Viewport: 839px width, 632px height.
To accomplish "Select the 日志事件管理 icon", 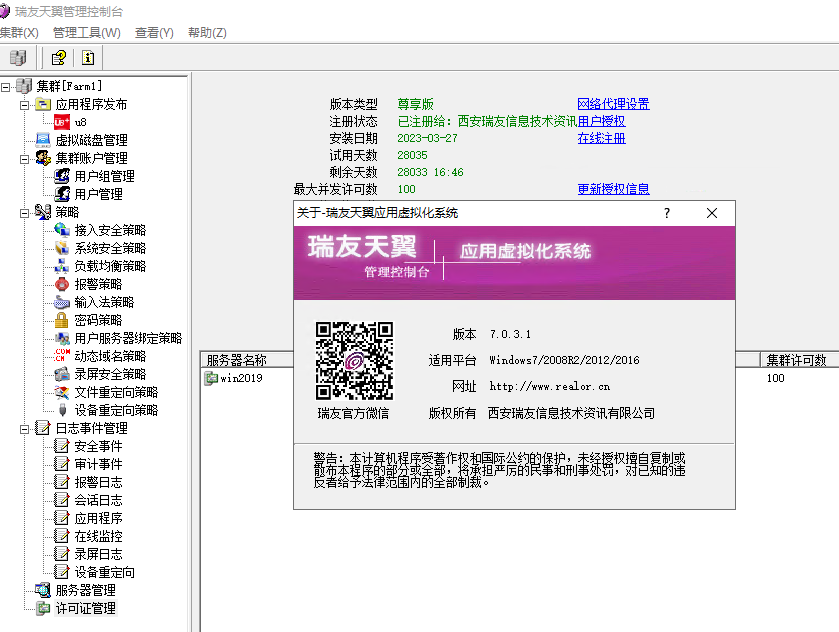I will [43, 428].
